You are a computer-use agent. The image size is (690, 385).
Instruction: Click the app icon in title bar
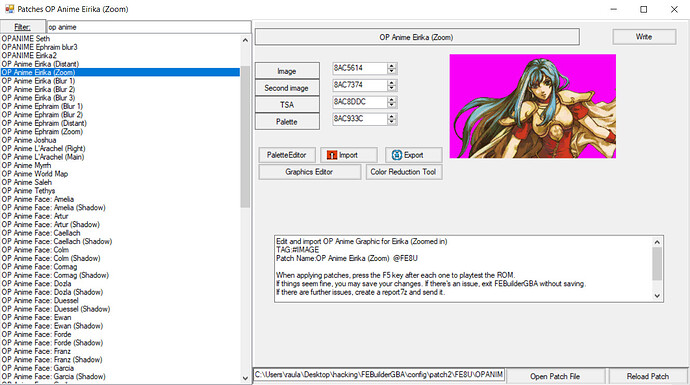coord(9,9)
